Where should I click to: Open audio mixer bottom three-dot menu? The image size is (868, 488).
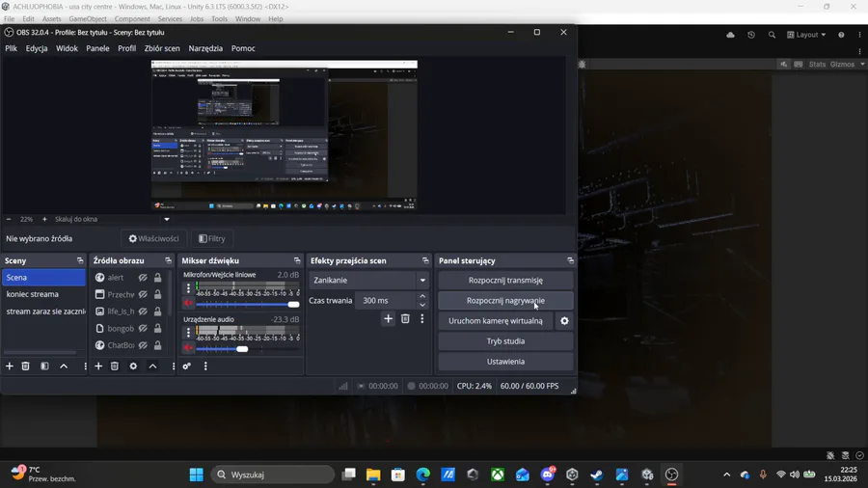tap(205, 366)
